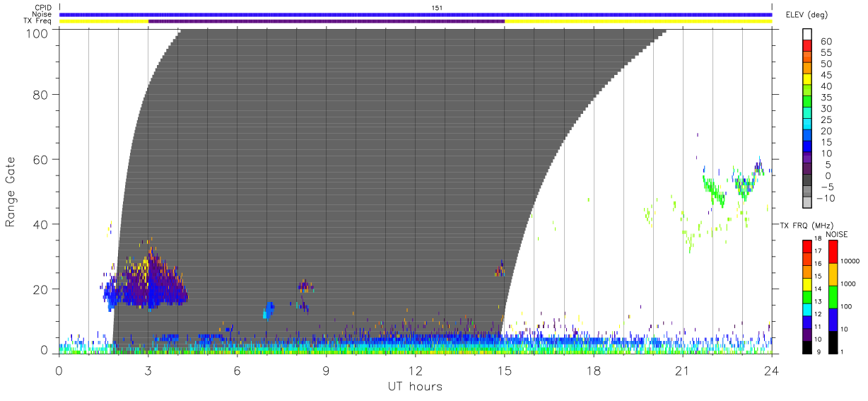Click the elevation colorbar label 15
This screenshot has width=868, height=401.
pos(826,142)
